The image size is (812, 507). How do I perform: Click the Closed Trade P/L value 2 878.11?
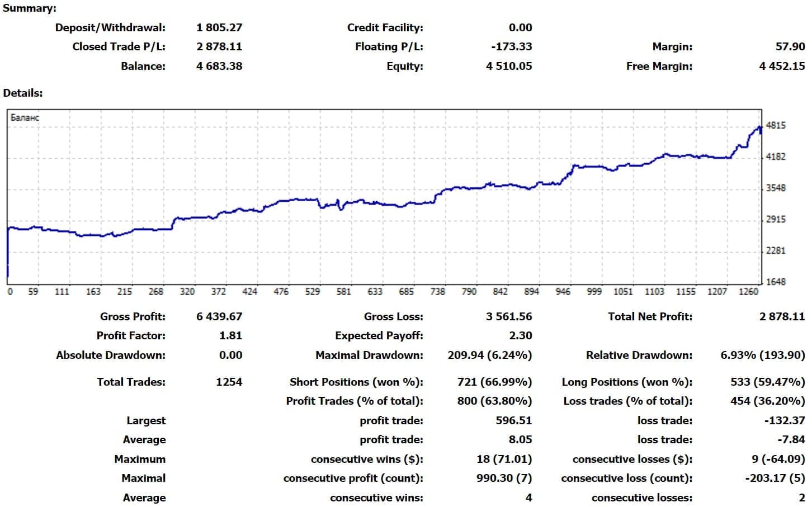(219, 46)
